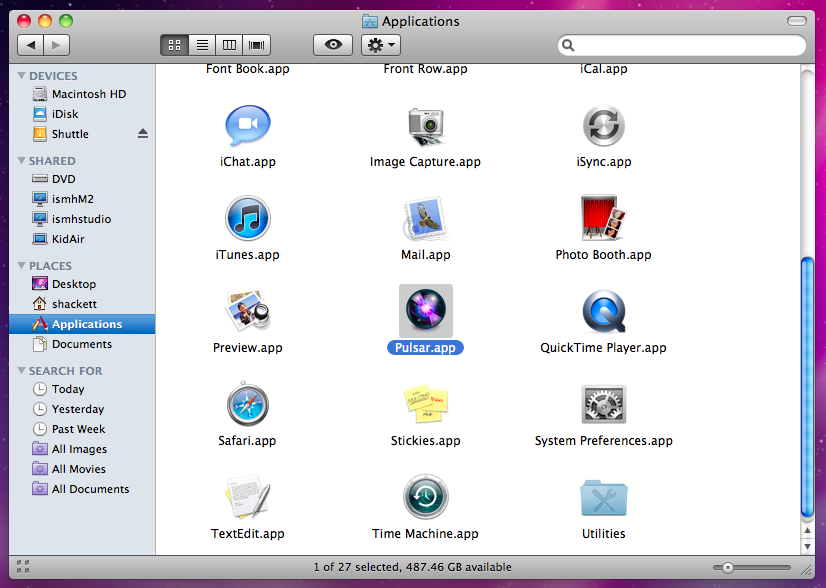Toggle toolbar with pill button

[796, 21]
